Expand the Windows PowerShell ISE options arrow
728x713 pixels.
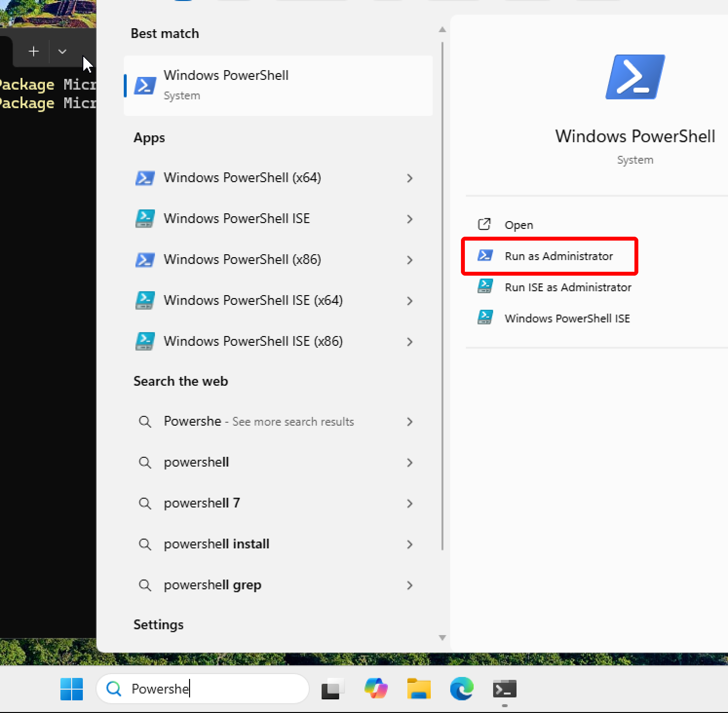click(x=410, y=219)
